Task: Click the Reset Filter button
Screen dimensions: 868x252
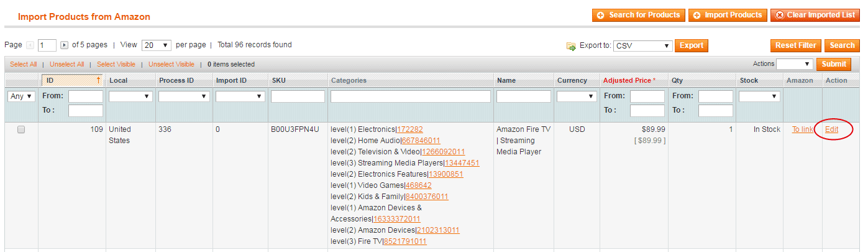Action: click(x=796, y=45)
